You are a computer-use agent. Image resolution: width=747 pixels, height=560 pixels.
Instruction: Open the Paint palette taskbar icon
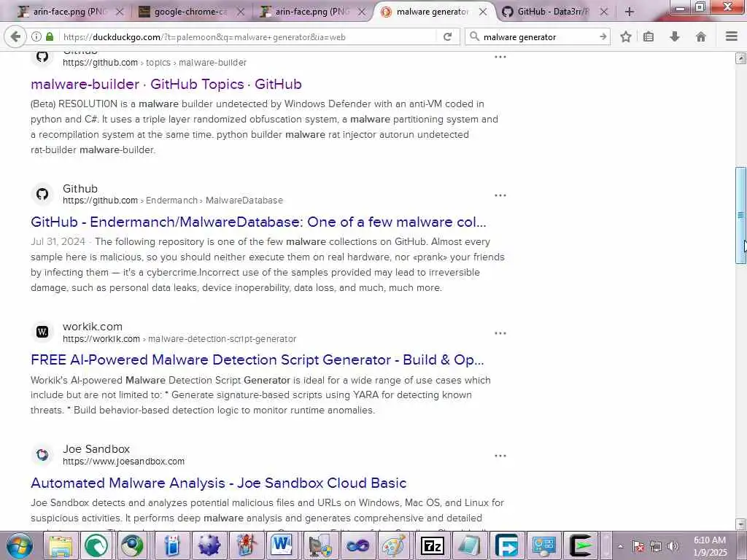tap(394, 545)
